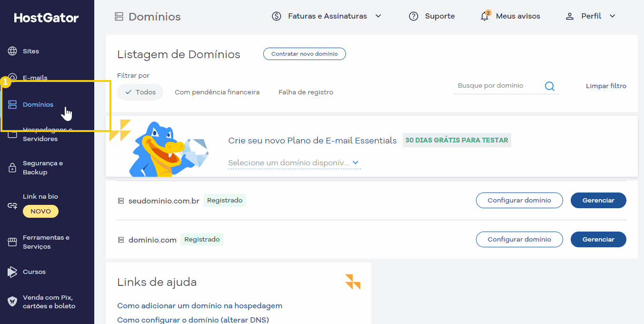Open Sites in the sidebar menu
The width and height of the screenshot is (644, 324).
[31, 51]
